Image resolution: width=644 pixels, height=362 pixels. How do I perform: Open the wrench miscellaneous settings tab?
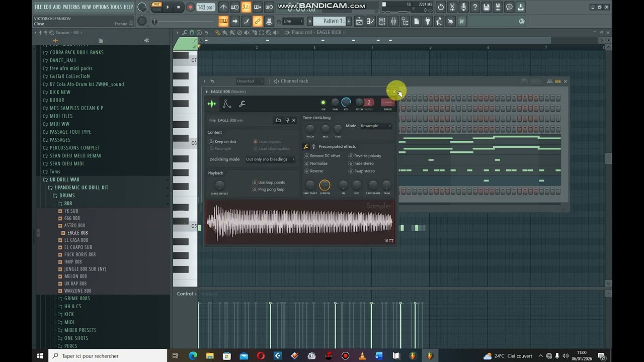coord(242,104)
